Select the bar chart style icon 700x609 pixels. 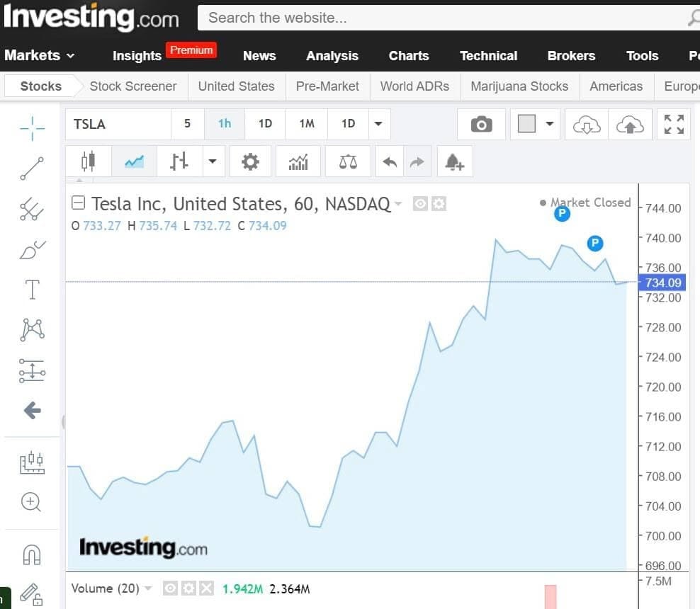point(179,161)
